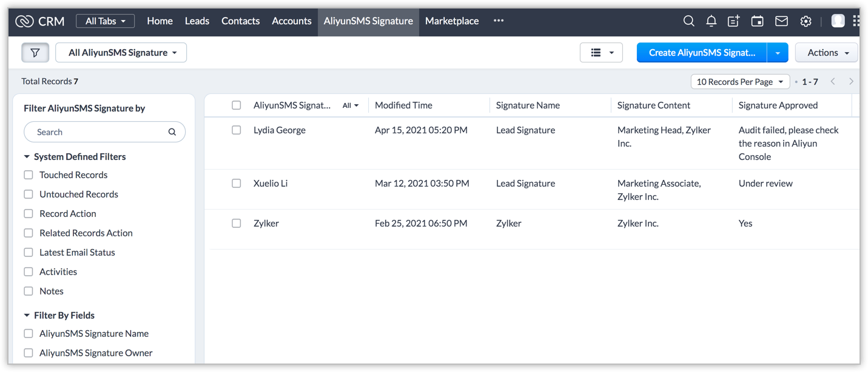Click 'Zylker Inc.' signature content cell
Viewport: 868px width, 372px height.
(x=638, y=224)
